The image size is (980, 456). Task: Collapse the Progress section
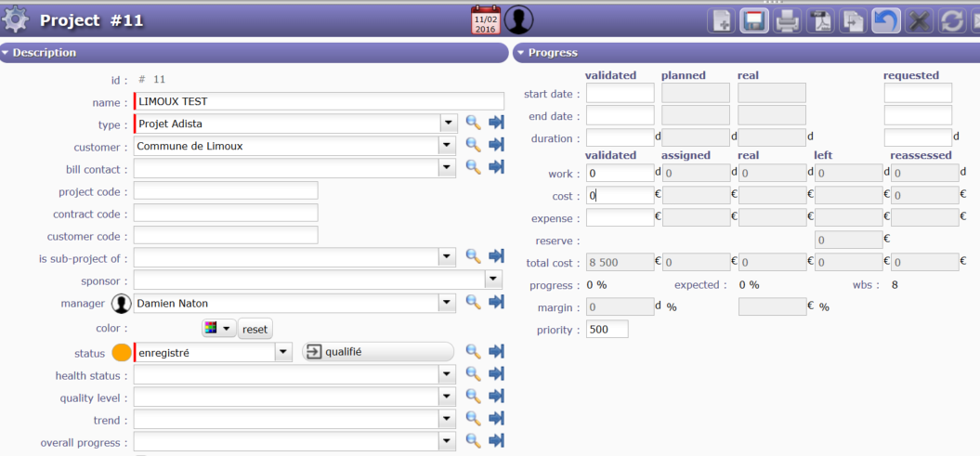click(x=746, y=53)
